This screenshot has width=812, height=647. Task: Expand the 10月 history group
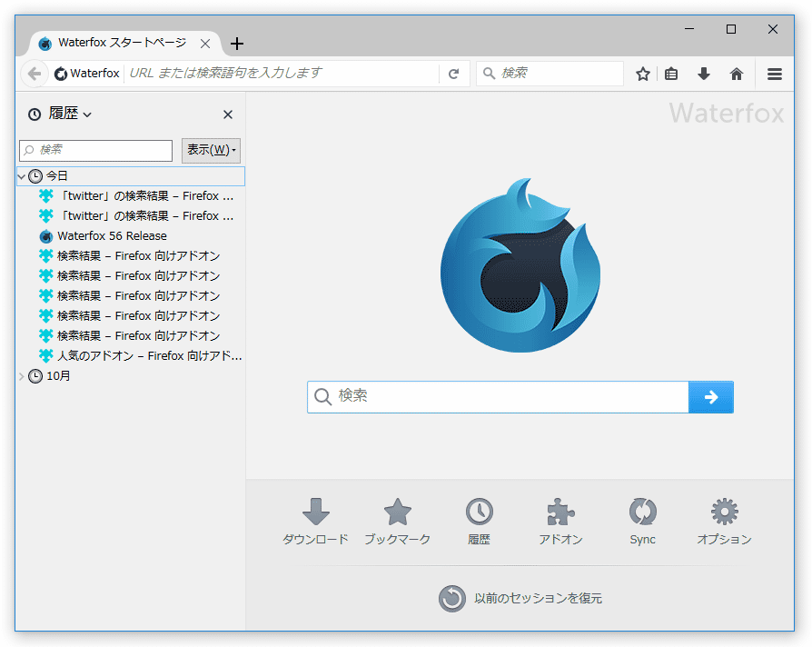tap(21, 376)
